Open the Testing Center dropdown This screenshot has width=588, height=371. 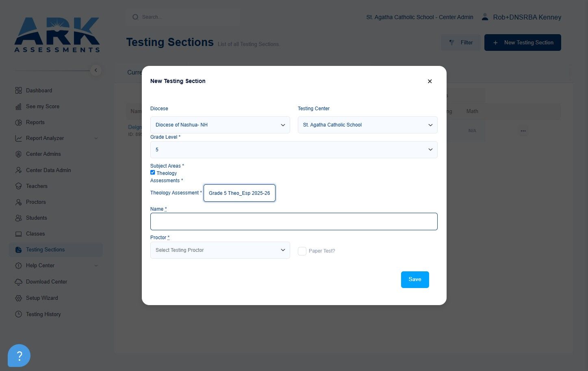[x=368, y=125]
